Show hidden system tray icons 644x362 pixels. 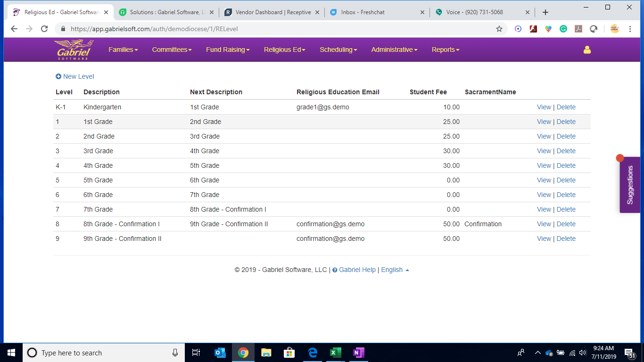[537, 353]
